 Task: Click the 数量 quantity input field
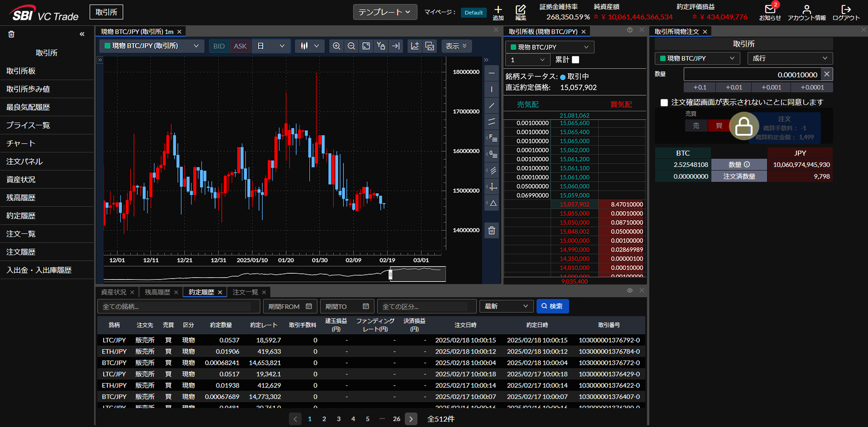point(753,74)
